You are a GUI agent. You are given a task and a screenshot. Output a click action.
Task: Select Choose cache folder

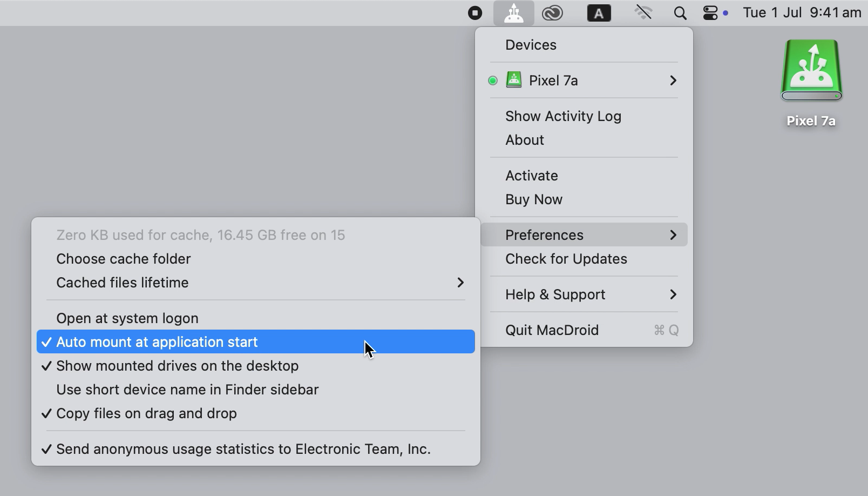pos(255,259)
